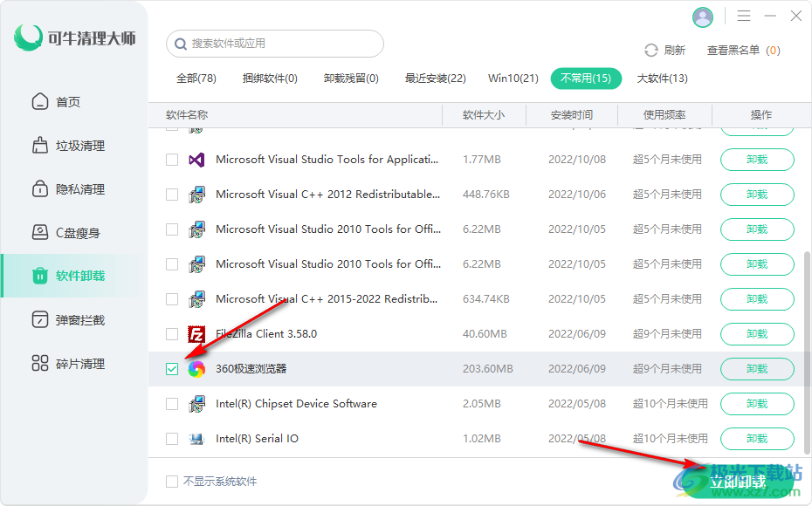Check the FileZilla Client 3.58.0 checkbox

point(172,334)
